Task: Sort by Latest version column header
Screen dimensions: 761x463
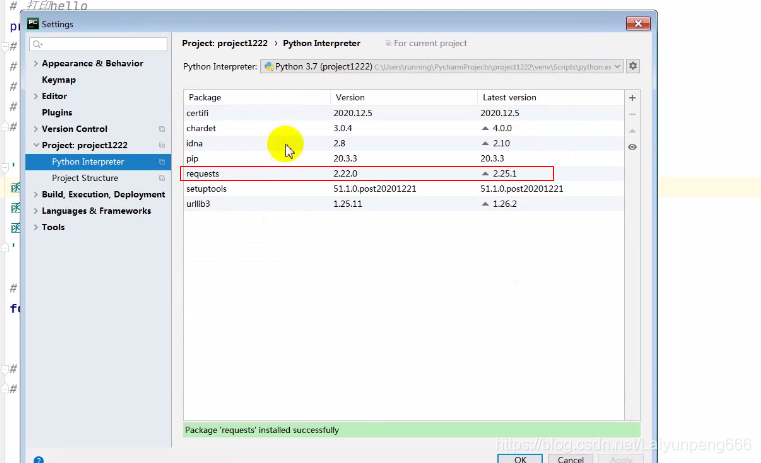Action: [x=551, y=98]
